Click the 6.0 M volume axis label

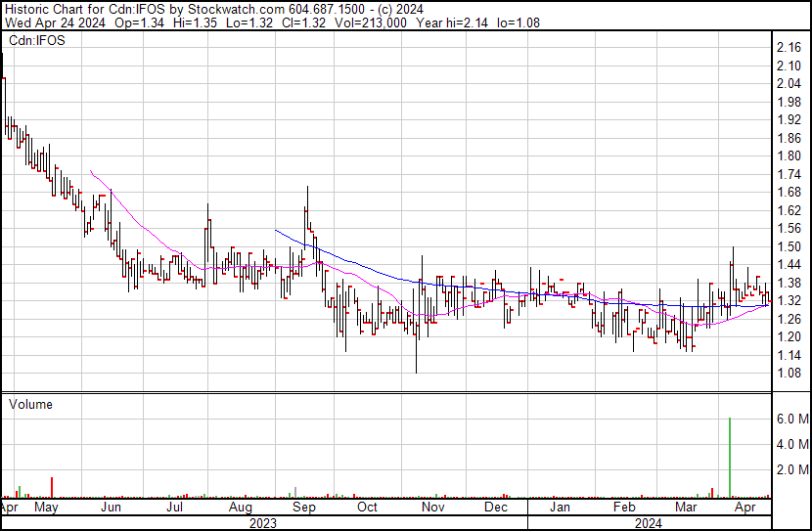pos(791,419)
